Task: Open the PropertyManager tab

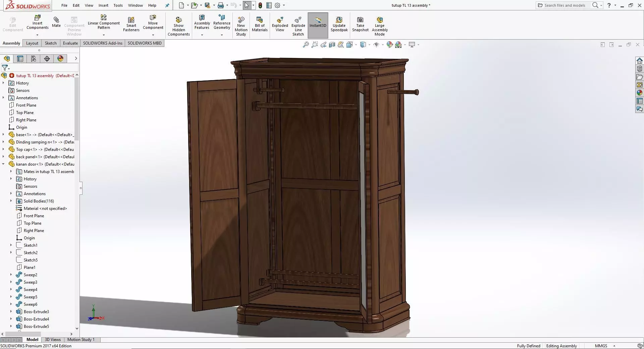Action: pyautogui.click(x=20, y=59)
